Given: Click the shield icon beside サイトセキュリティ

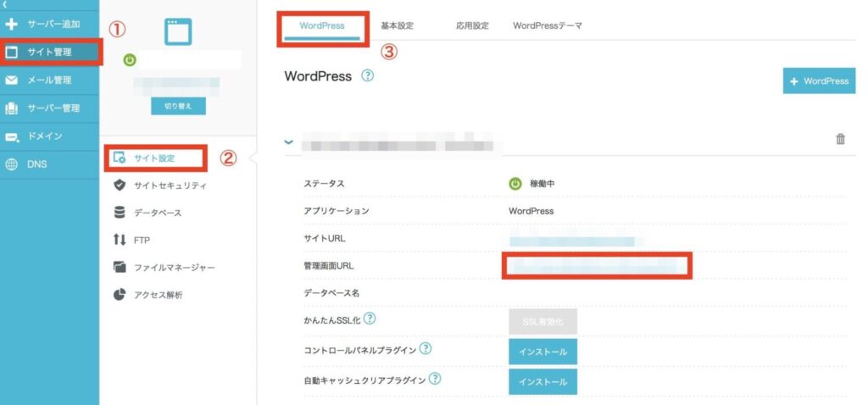Looking at the screenshot, I should coord(120,186).
